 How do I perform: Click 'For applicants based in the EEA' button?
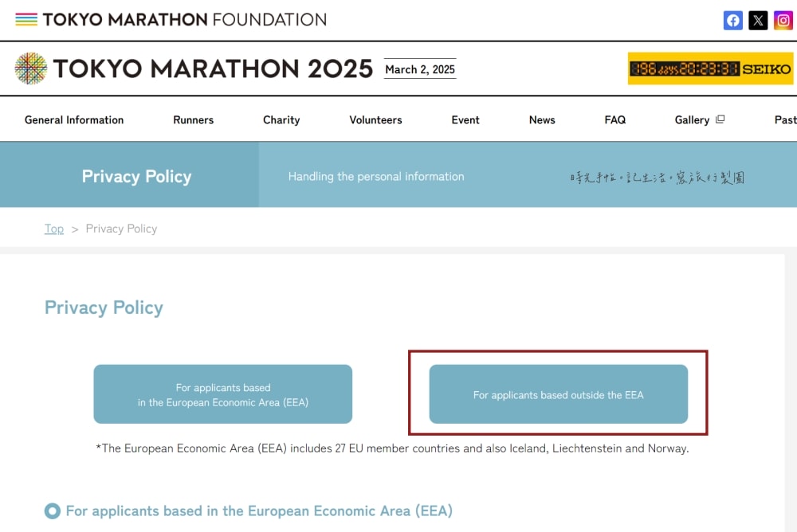(x=222, y=393)
